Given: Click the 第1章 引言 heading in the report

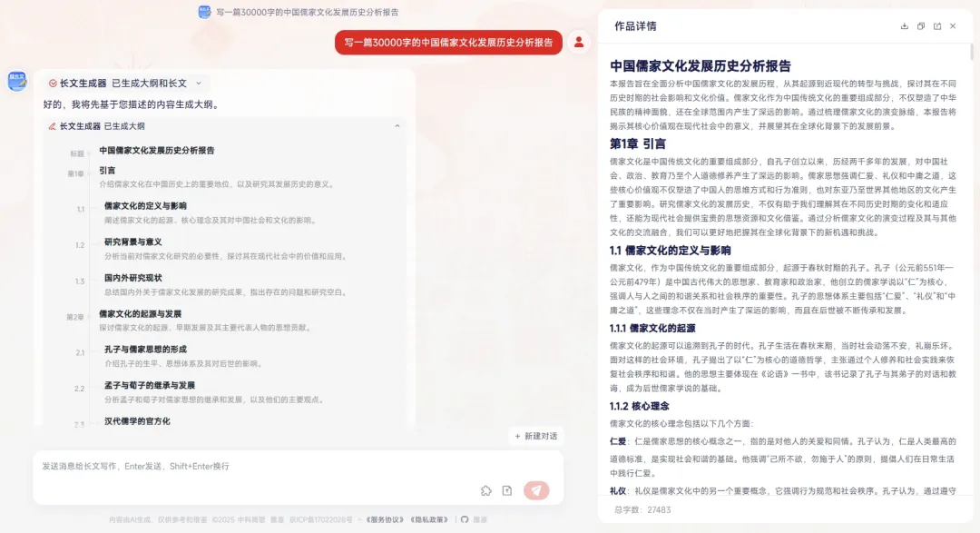Looking at the screenshot, I should point(638,143).
